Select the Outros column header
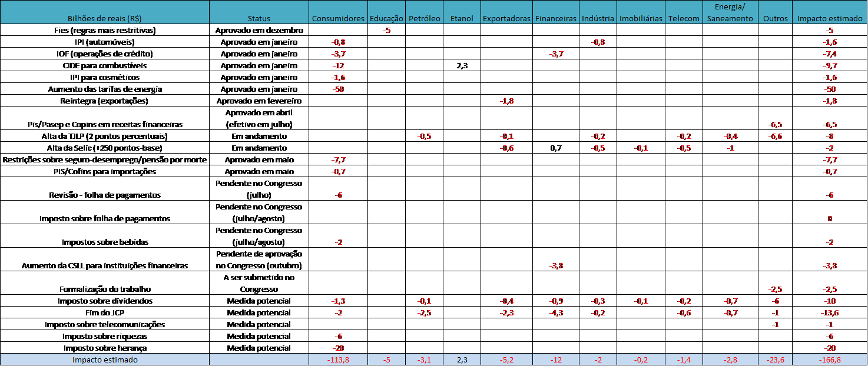Image resolution: width=868 pixels, height=366 pixels. click(775, 18)
